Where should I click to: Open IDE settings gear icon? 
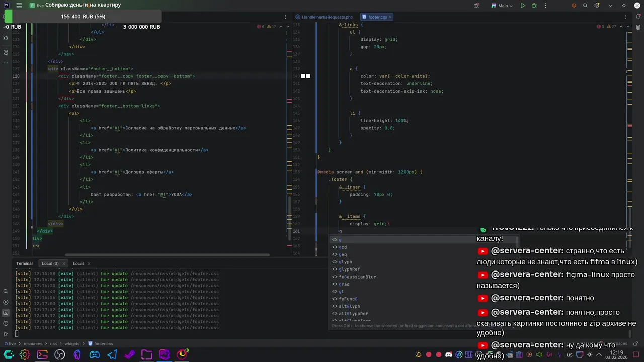597,6
